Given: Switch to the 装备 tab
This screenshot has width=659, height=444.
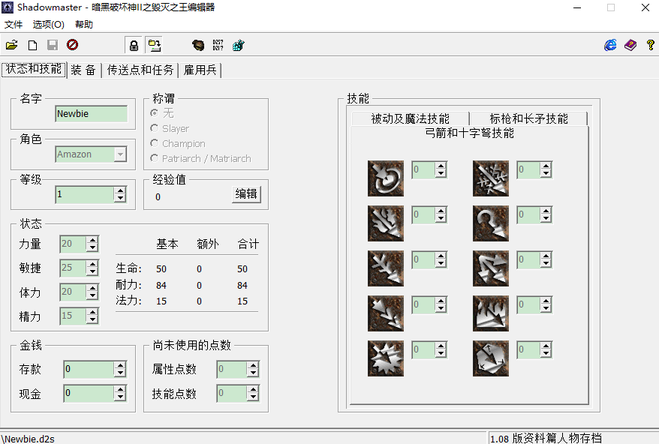Looking at the screenshot, I should [x=83, y=70].
